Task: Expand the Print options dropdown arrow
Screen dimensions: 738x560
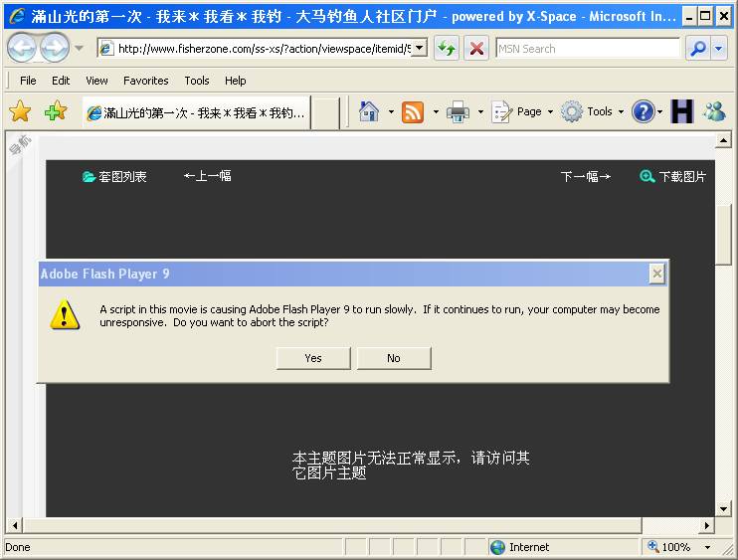Action: point(480,112)
